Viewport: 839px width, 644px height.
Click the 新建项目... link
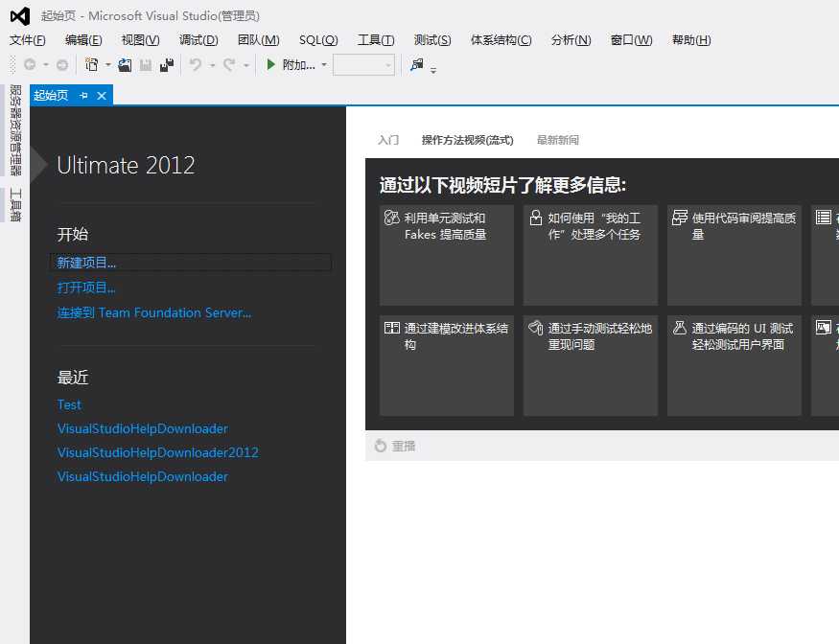coord(86,263)
